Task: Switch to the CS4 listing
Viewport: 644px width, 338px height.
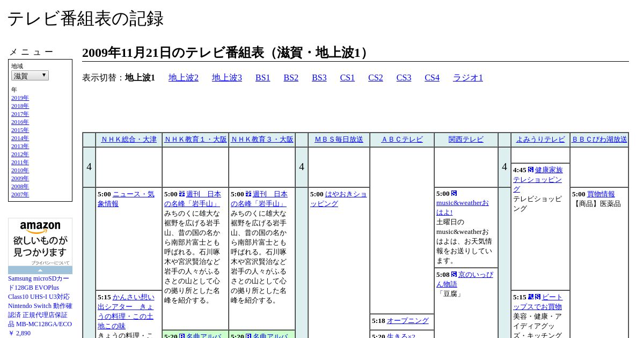Action: pyautogui.click(x=432, y=78)
